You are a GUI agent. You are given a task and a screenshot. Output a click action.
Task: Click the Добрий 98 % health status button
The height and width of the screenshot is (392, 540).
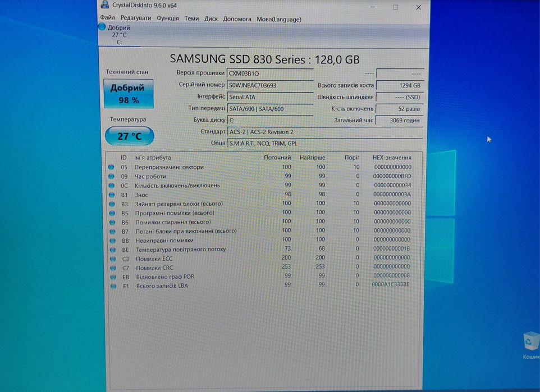pyautogui.click(x=129, y=94)
